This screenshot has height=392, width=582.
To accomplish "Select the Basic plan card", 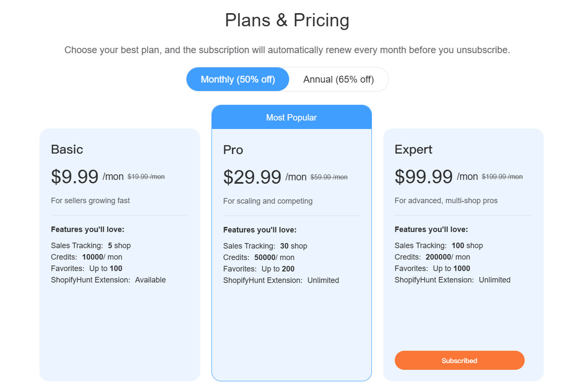I will click(x=120, y=326).
